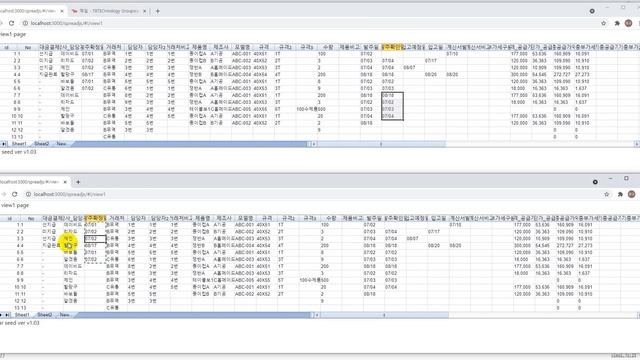The width and height of the screenshot is (640, 360).
Task: Click sheet-tab navigation arrow in upper spreadsheet
Action: pyautogui.click(x=4, y=144)
